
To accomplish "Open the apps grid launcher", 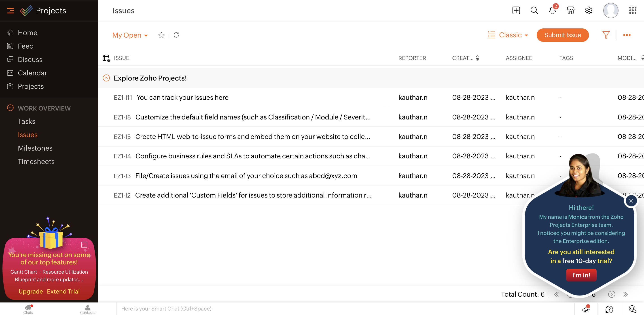I will tap(633, 11).
